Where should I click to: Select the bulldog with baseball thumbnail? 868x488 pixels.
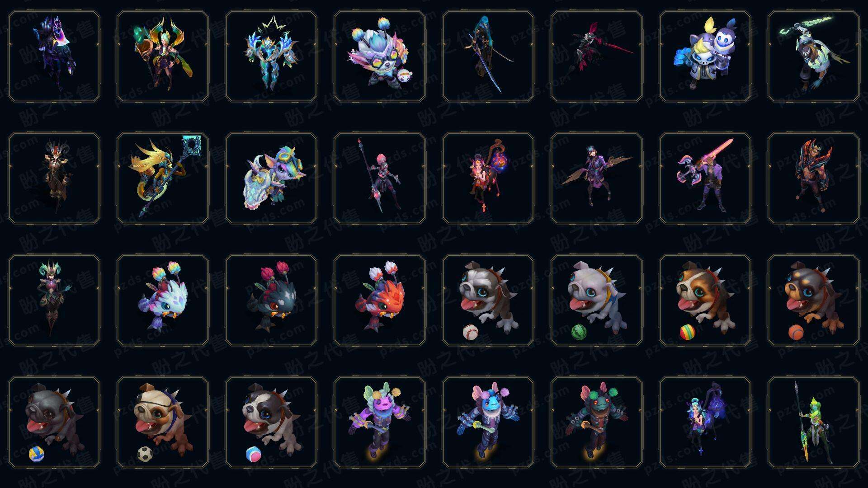point(488,300)
